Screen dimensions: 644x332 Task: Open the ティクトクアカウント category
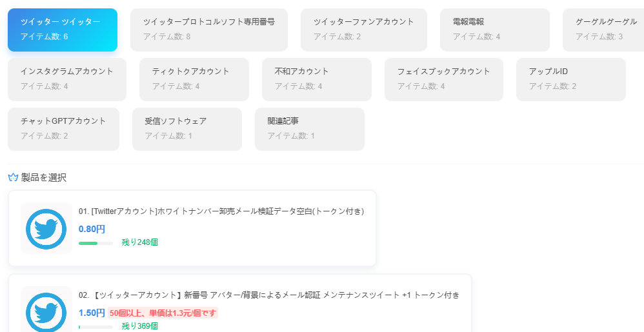tap(194, 79)
